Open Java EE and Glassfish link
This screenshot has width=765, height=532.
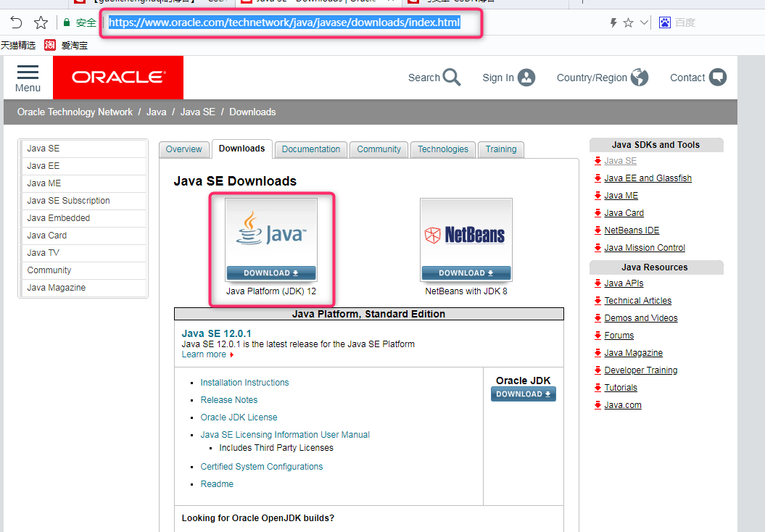click(648, 178)
